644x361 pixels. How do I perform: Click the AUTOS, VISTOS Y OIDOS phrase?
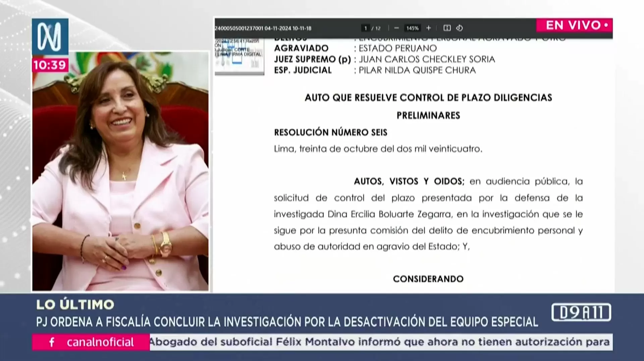409,181
